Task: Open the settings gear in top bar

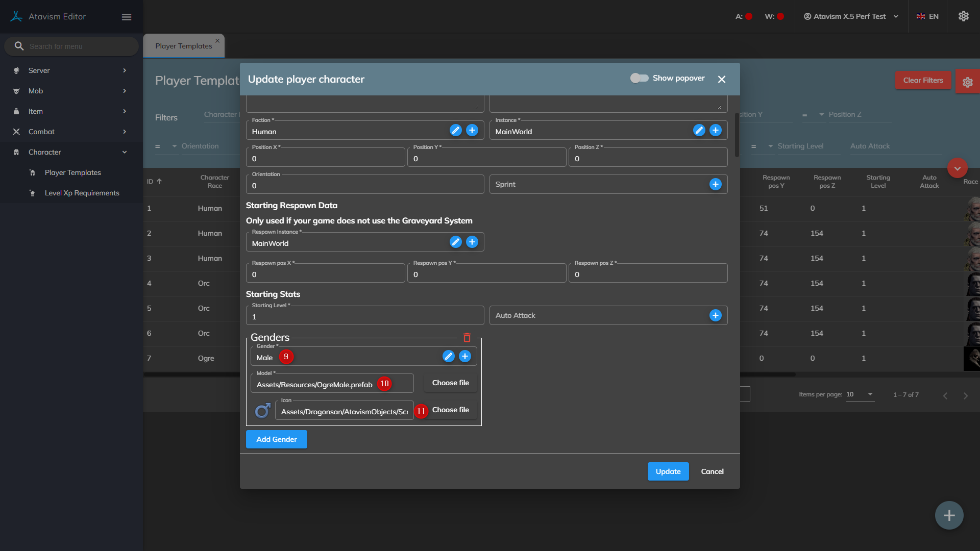Action: (x=963, y=16)
